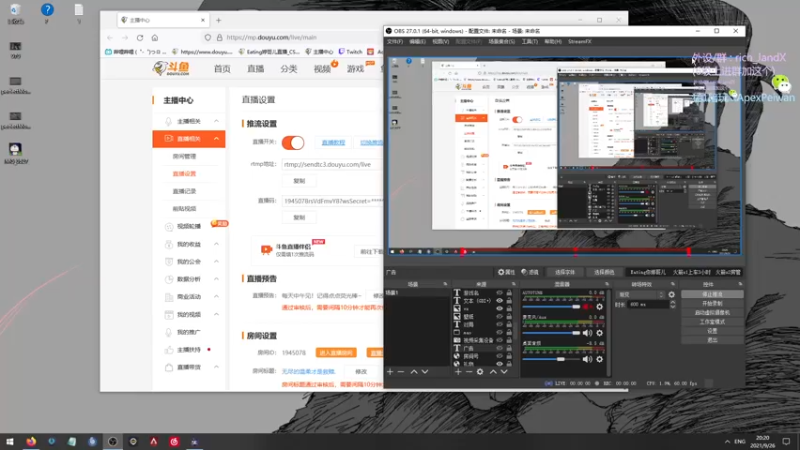Expand the 数据分析 sidebar section

(216, 279)
